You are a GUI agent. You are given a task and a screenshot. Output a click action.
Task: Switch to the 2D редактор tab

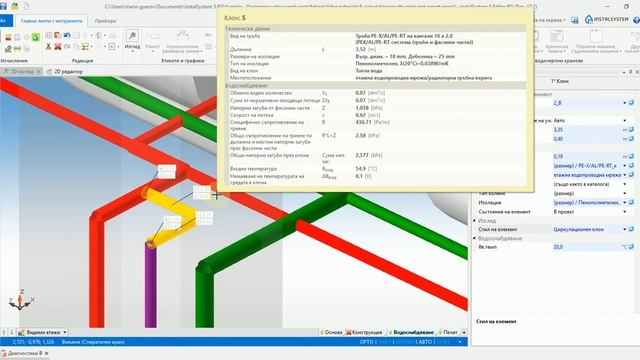click(x=64, y=71)
